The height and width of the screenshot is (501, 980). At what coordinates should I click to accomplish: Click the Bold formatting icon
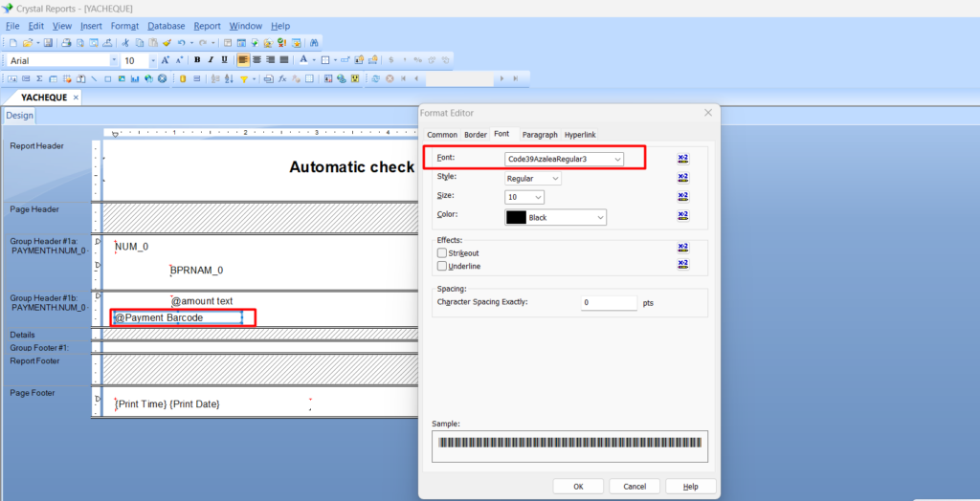(197, 60)
